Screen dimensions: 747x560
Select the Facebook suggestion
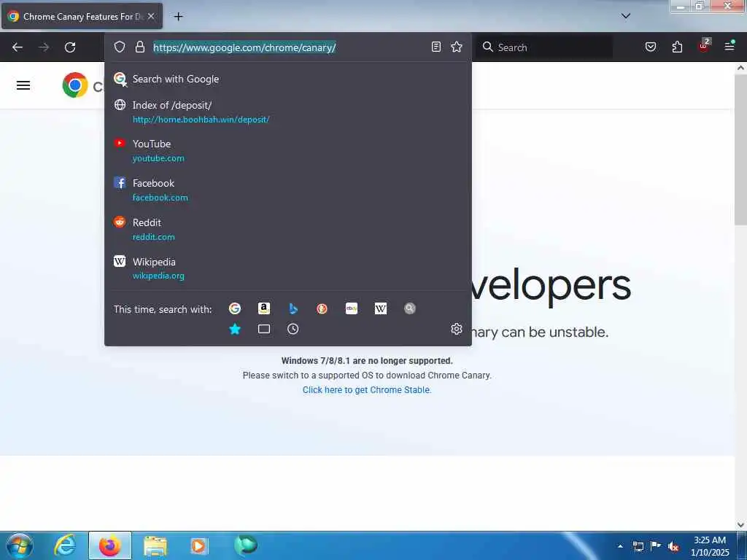(x=287, y=190)
